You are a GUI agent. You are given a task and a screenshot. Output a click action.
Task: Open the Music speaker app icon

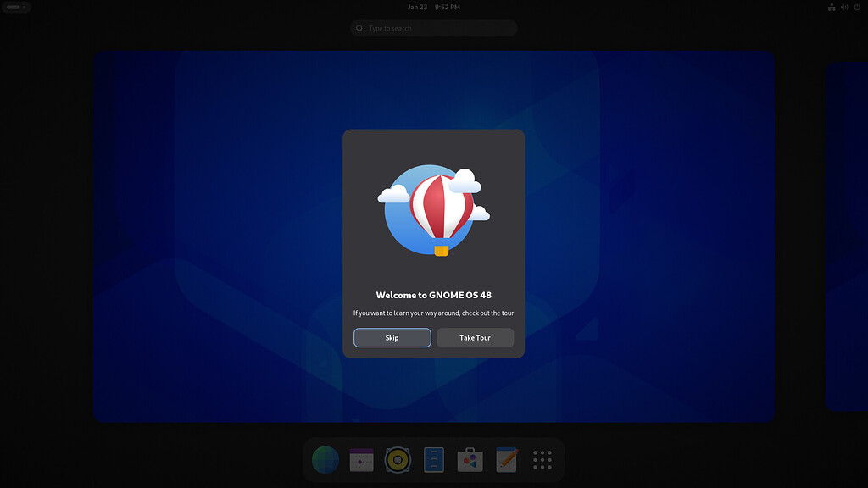click(x=398, y=460)
